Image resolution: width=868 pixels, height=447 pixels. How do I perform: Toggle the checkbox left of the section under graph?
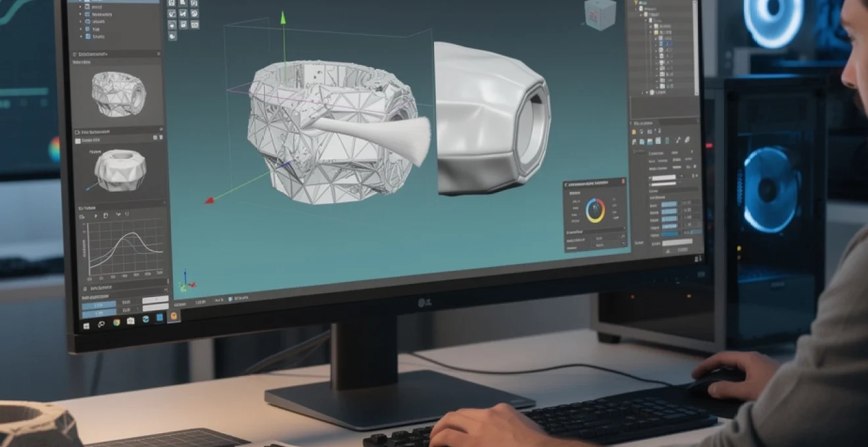[85, 289]
